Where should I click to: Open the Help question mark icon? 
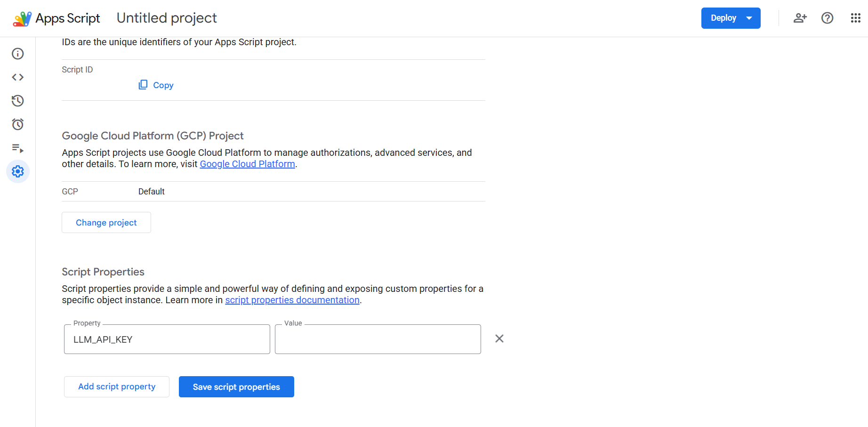(827, 18)
